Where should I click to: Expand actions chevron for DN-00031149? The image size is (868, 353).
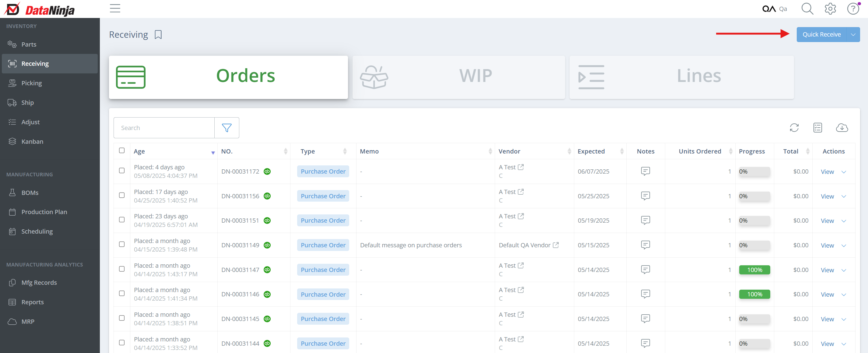click(x=843, y=246)
